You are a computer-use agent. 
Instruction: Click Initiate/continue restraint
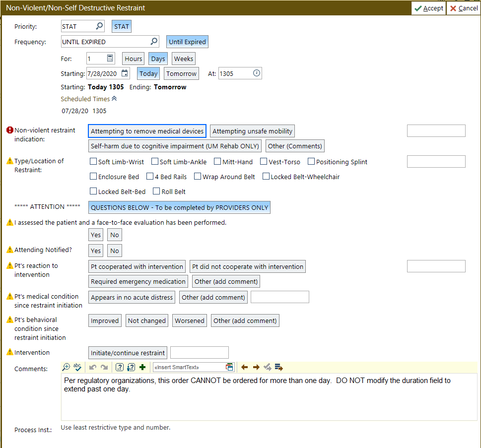pyautogui.click(x=128, y=353)
